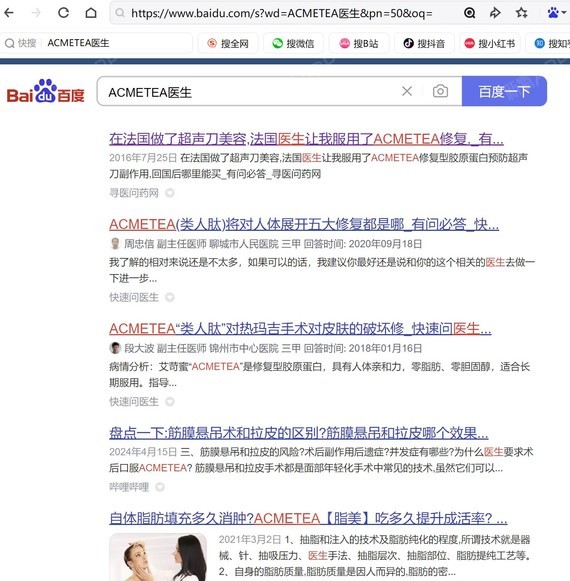This screenshot has width=570, height=581.
Task: Click the face-treatment thumbnail image in the last result
Action: point(158,557)
